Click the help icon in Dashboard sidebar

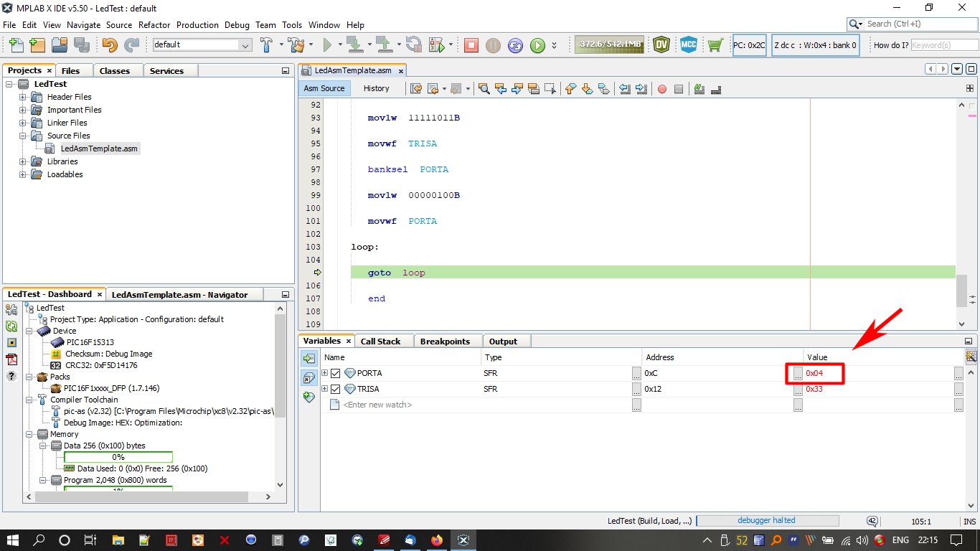[11, 376]
